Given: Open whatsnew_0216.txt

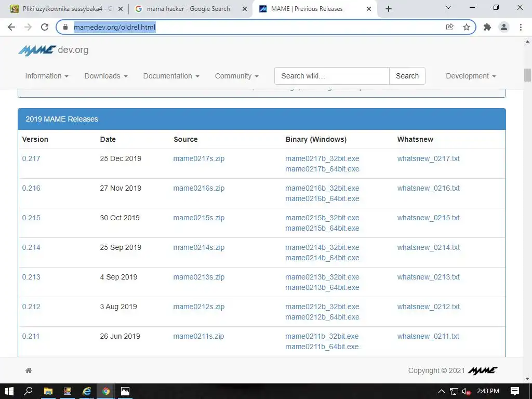Looking at the screenshot, I should coord(428,188).
